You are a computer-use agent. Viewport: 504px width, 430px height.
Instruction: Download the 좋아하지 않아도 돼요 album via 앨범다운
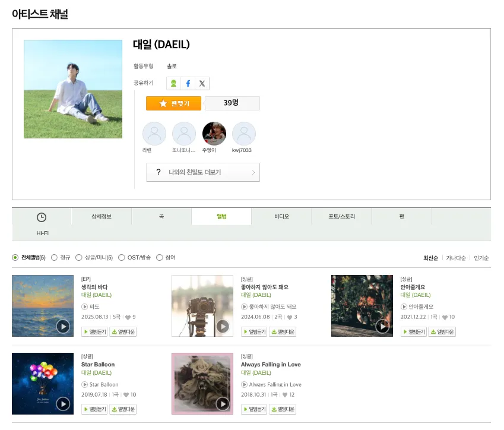click(283, 332)
